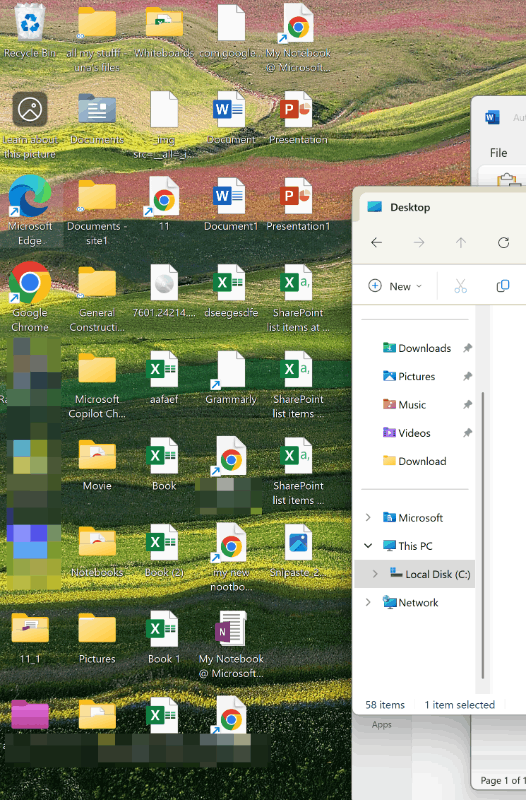Open the Recycle Bin desktop icon
This screenshot has width=526, height=800.
coord(30,31)
